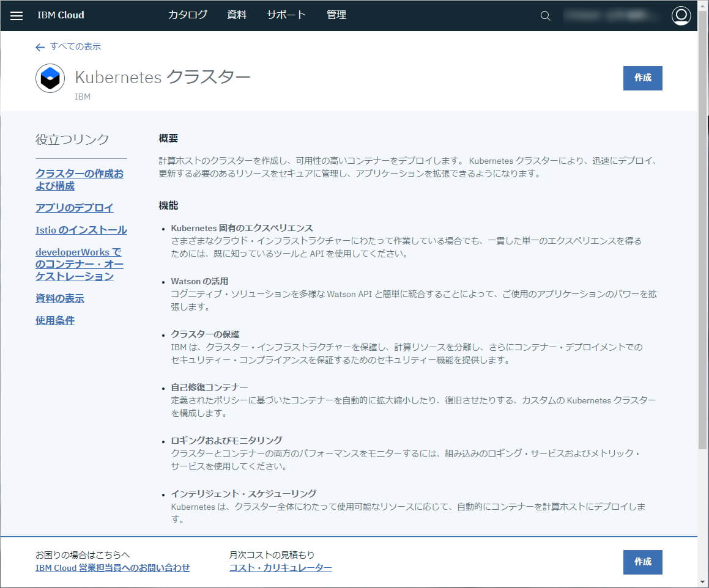Open 使用条件 link
The width and height of the screenshot is (709, 588).
coord(55,320)
